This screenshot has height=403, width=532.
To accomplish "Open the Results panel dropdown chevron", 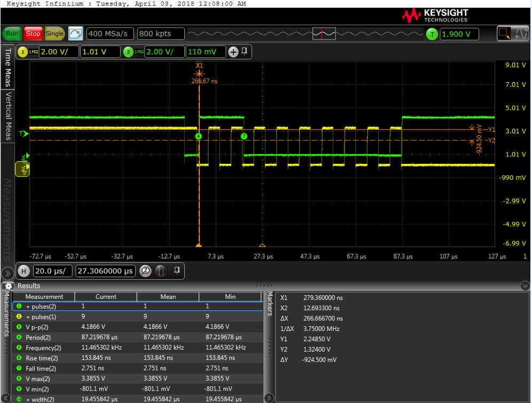I will point(525,286).
